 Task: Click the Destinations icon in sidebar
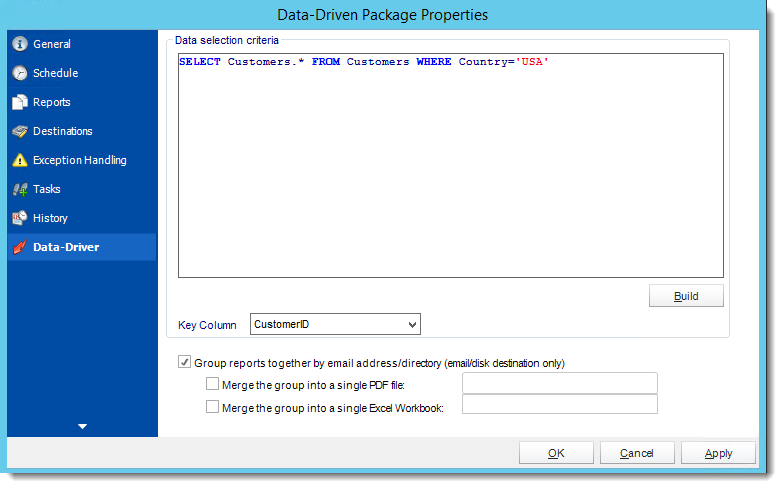(x=20, y=131)
